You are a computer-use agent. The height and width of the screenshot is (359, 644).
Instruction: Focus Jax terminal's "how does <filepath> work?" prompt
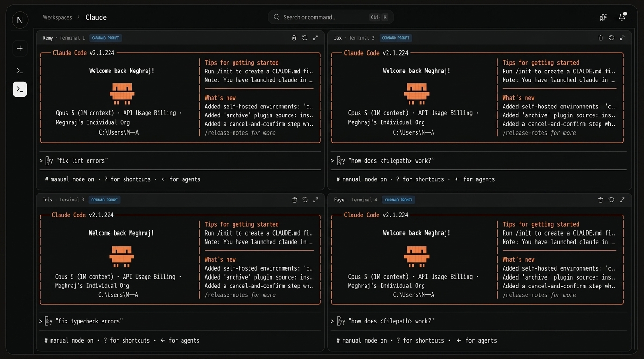[x=478, y=161]
